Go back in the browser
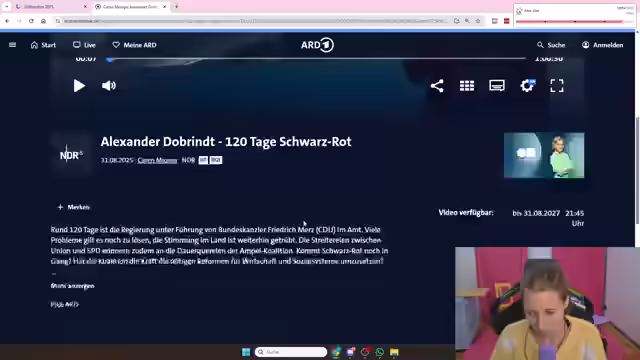The image size is (640, 360). pyautogui.click(x=7, y=21)
